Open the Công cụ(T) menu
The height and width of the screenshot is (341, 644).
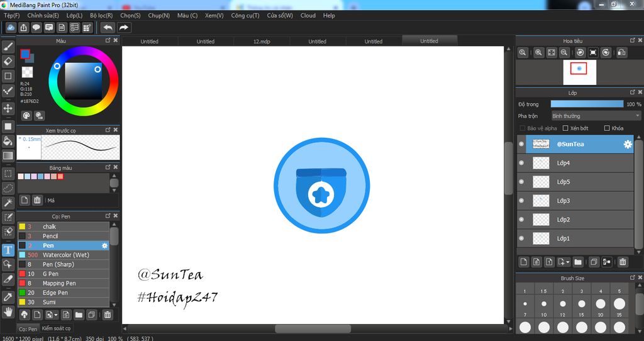245,15
